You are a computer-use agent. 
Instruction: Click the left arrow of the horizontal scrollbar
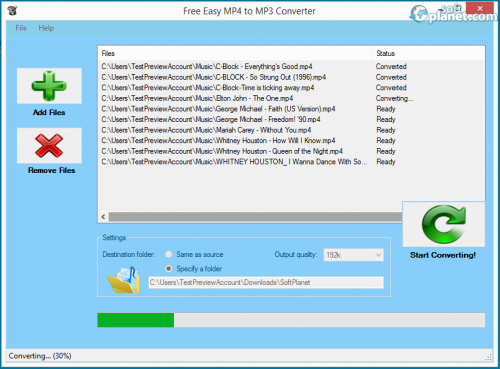click(x=103, y=217)
